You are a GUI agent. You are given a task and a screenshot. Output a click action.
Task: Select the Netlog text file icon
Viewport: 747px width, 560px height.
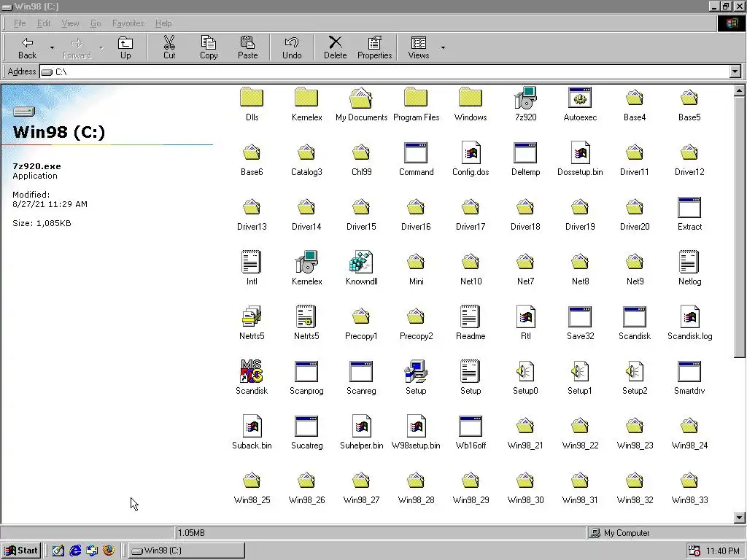(689, 262)
